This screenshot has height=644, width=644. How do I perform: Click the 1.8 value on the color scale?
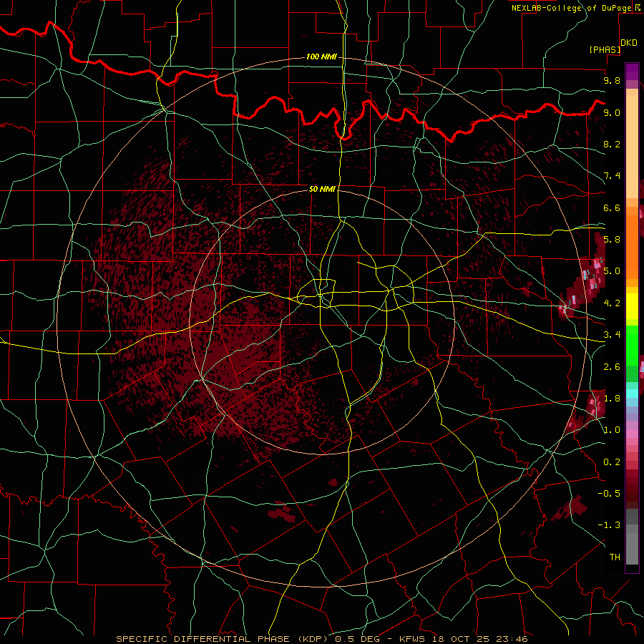(612, 399)
